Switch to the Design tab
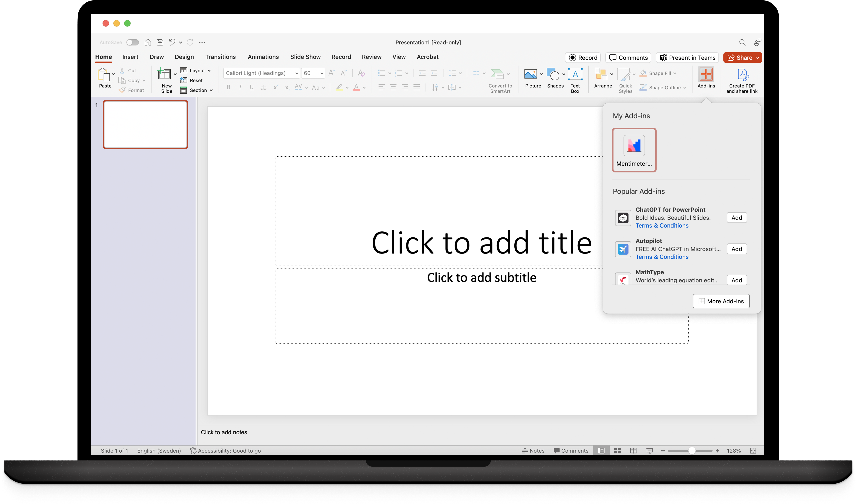 click(x=184, y=57)
